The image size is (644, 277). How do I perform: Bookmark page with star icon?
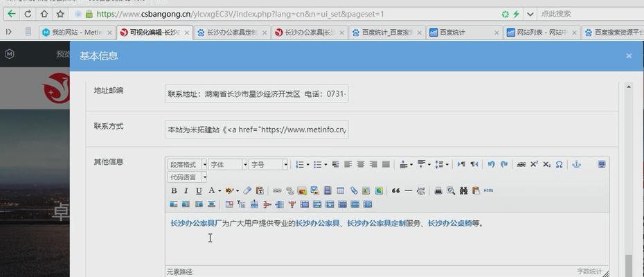pos(60,14)
